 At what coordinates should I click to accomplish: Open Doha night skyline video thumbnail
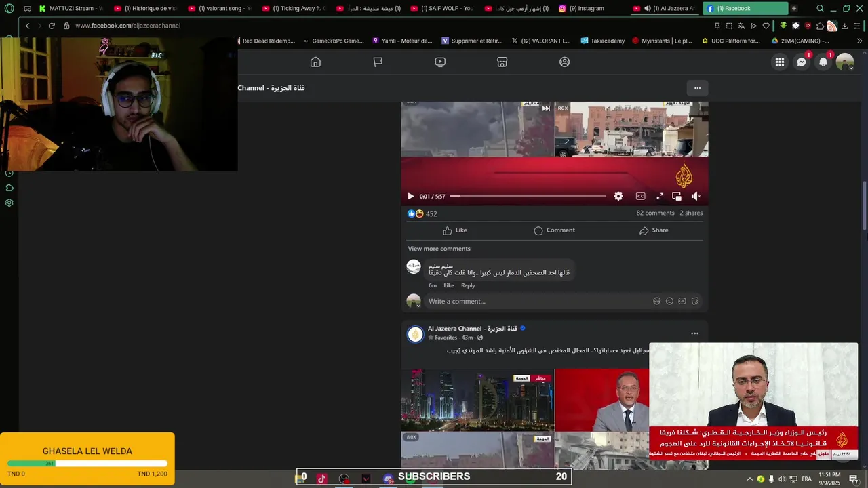pyautogui.click(x=477, y=400)
